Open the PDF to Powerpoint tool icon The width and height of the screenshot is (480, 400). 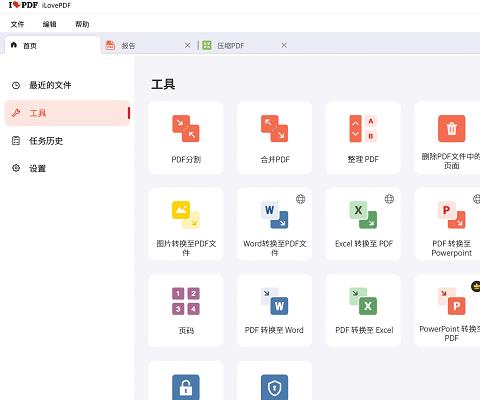(451, 214)
